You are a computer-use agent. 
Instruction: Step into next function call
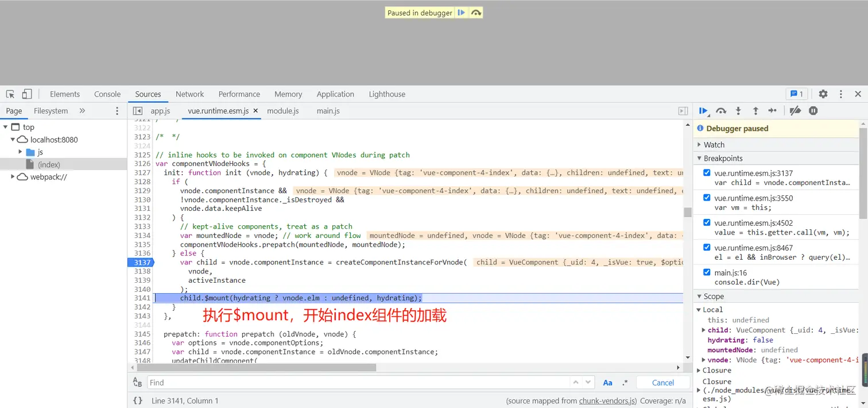tap(738, 111)
